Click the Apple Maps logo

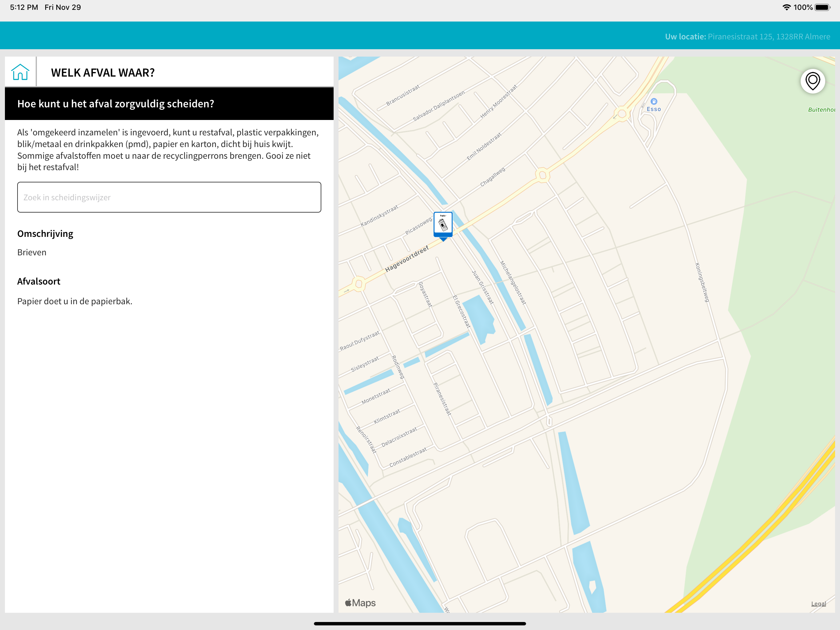(x=360, y=603)
